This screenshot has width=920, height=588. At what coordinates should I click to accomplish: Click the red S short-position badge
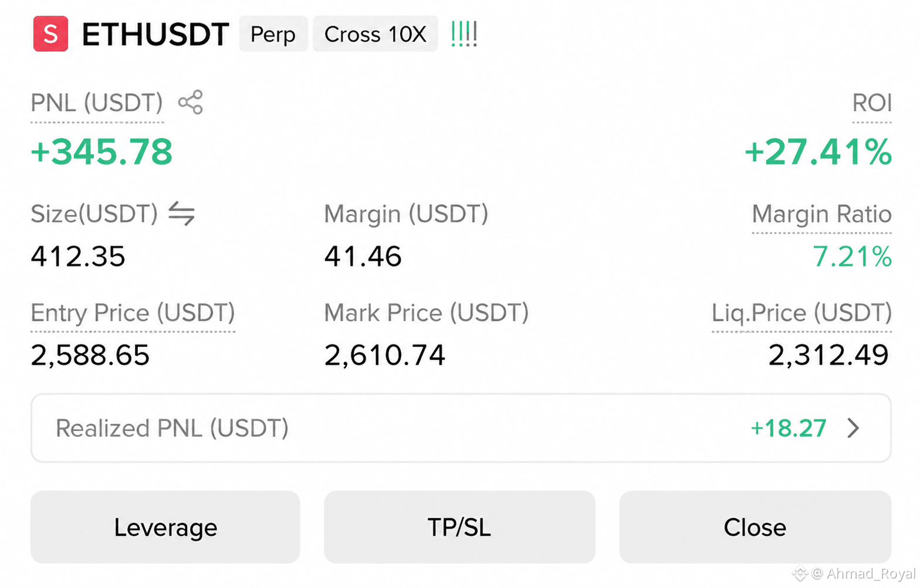coord(50,34)
